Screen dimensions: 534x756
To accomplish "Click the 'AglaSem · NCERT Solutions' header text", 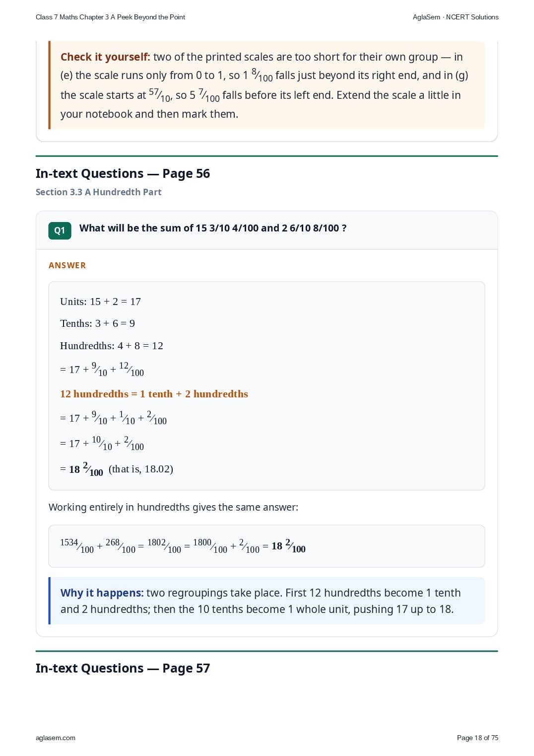I will (x=456, y=17).
